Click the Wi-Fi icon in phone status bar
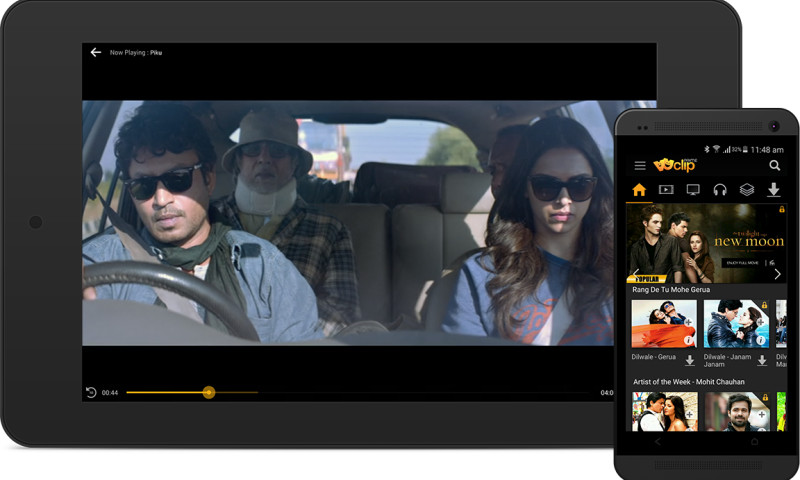This screenshot has width=800, height=480. [716, 149]
